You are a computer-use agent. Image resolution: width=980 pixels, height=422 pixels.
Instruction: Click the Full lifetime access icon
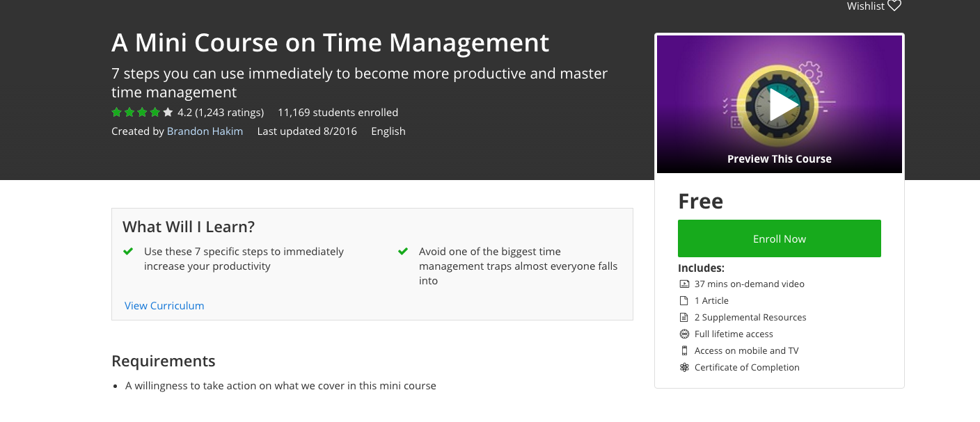[684, 334]
